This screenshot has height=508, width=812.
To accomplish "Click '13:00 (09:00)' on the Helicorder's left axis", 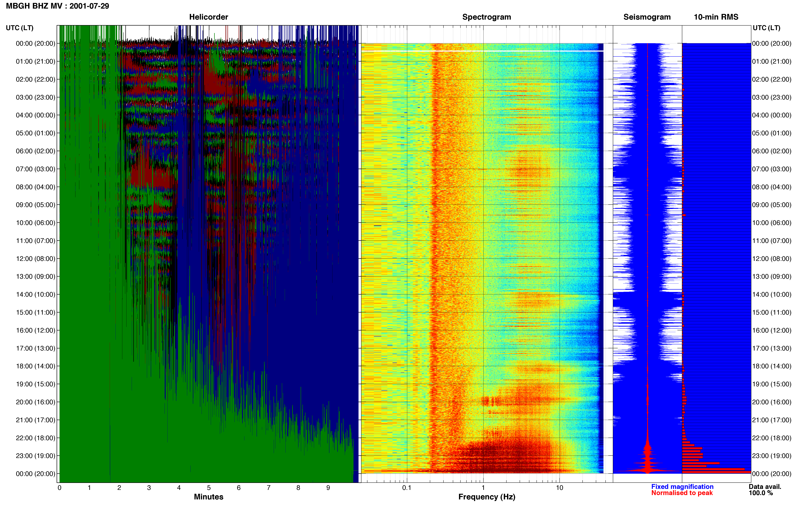I will (x=36, y=277).
